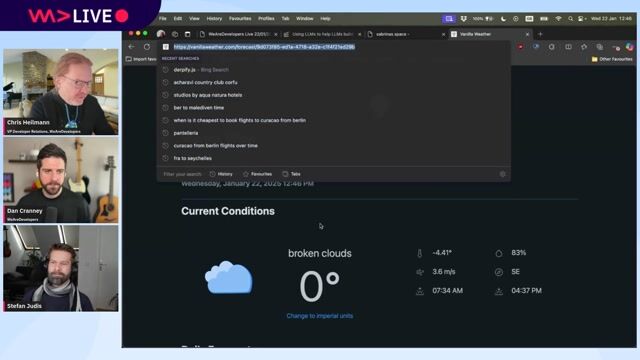The image size is (640, 360).
Task: Click Stefan Judis's video thumbnail
Action: click(61, 269)
